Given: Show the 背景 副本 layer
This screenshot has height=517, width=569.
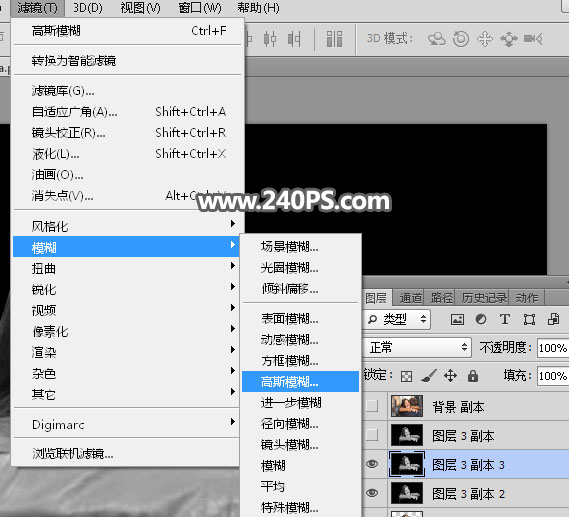Looking at the screenshot, I should (x=372, y=406).
